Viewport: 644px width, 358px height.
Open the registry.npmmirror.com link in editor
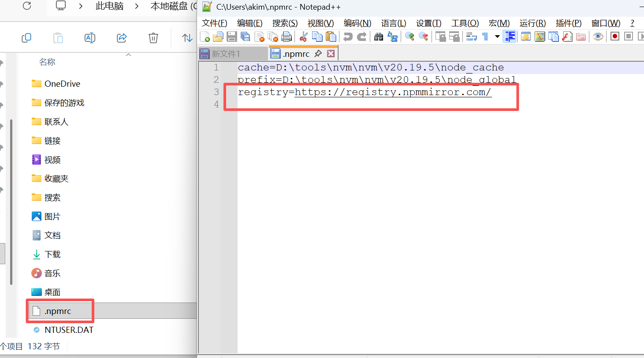tap(392, 92)
